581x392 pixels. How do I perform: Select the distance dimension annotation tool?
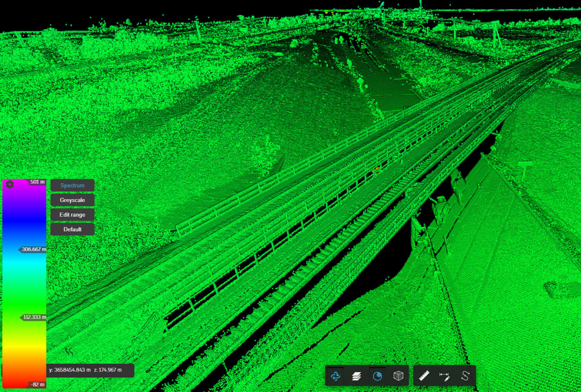pyautogui.click(x=445, y=376)
